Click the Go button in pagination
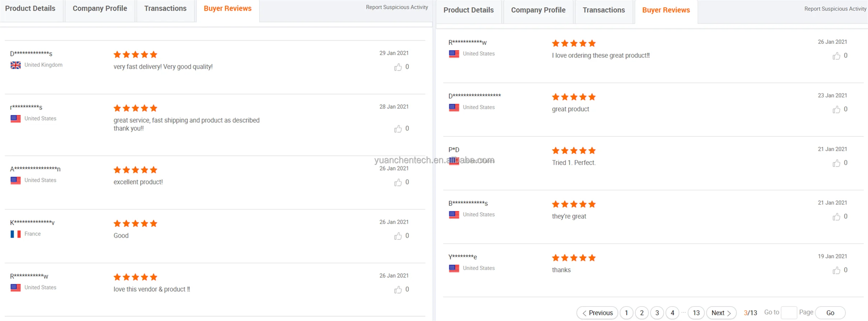Viewport: 868px width, 321px height. (x=830, y=313)
